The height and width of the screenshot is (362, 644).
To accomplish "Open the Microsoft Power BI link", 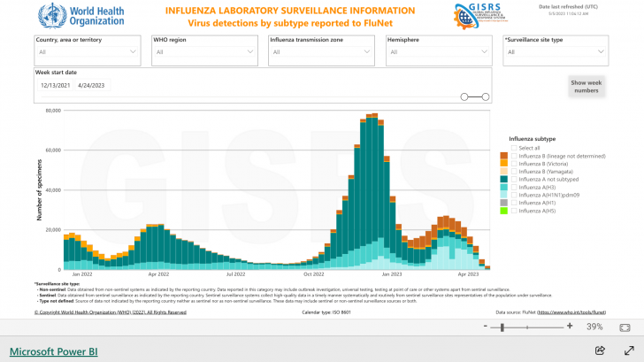I will (53, 350).
